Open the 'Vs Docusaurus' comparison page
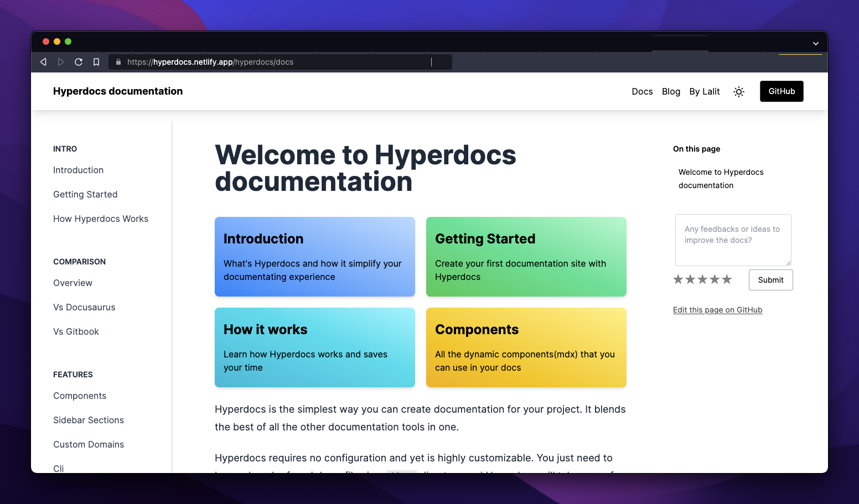Screen dimensions: 859x504 tap(84, 307)
